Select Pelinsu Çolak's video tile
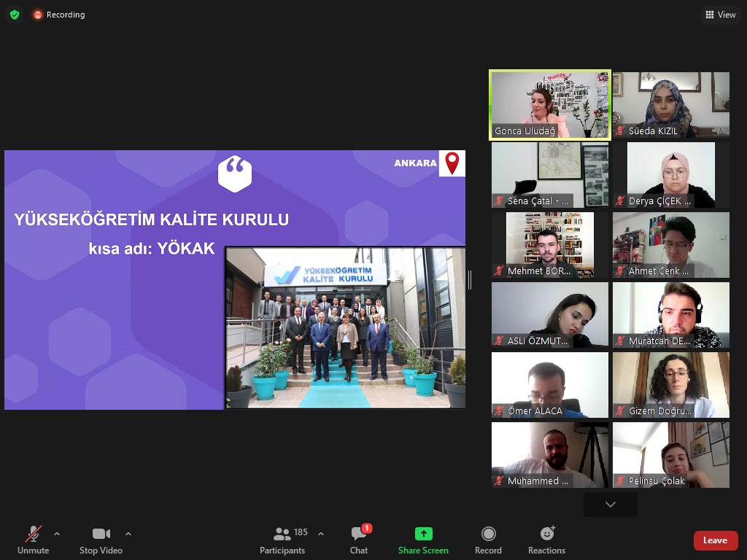Viewport: 747px width, 560px height. [x=671, y=455]
